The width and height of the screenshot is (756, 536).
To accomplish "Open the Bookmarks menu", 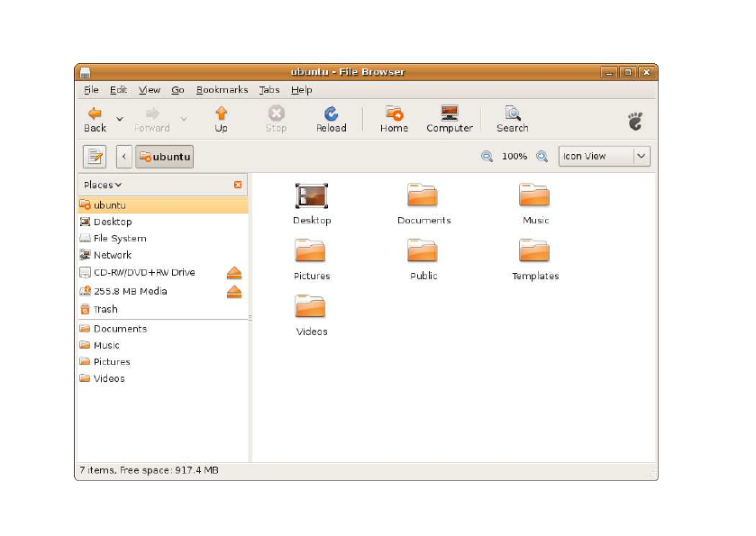I will pos(222,90).
